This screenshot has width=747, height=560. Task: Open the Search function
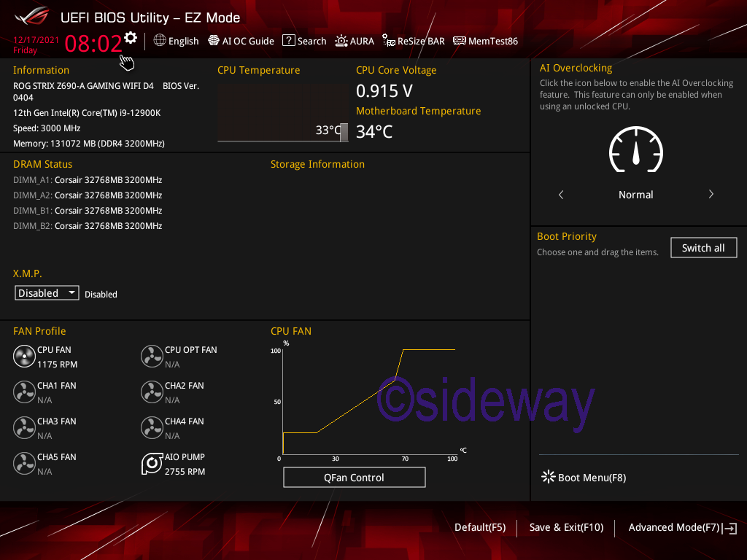pos(304,42)
